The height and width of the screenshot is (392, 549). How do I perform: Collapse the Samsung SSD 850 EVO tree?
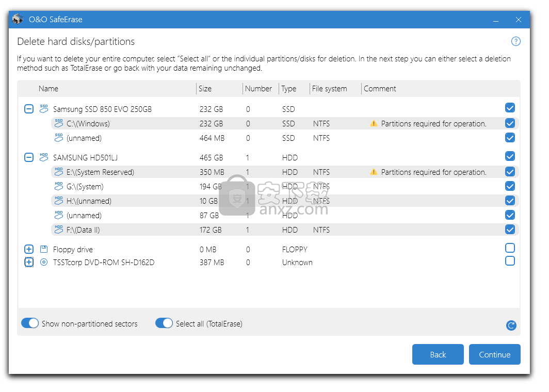pos(29,109)
